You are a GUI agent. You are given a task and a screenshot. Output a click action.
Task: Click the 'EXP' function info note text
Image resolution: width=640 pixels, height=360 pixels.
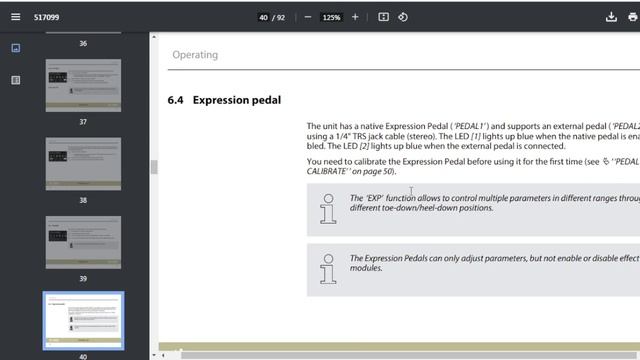pos(494,203)
